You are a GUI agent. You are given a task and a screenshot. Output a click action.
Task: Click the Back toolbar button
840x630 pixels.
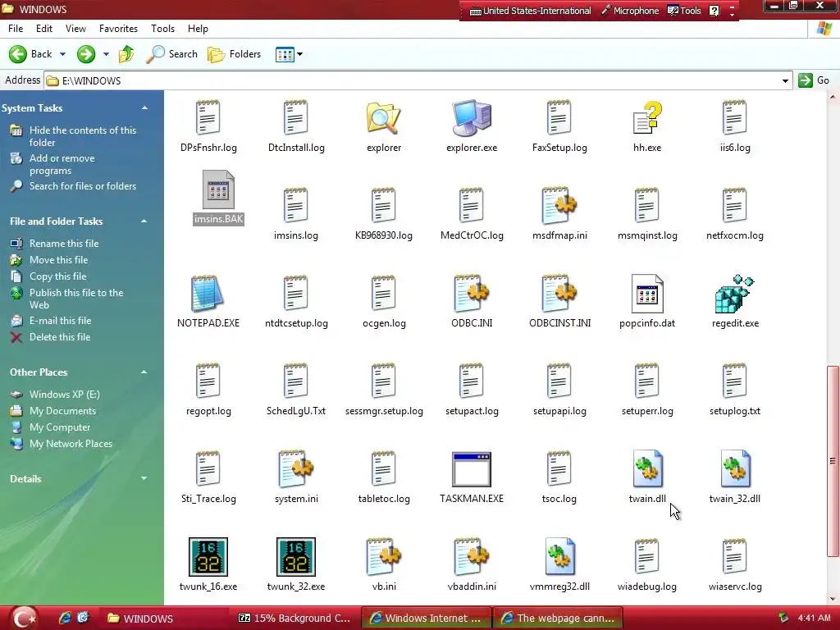pyautogui.click(x=30, y=54)
